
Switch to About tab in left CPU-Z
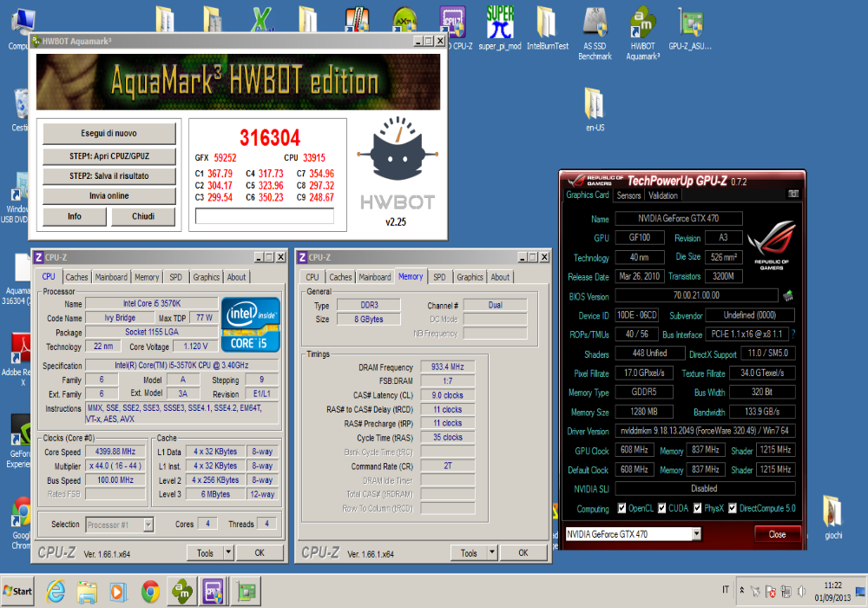(236, 277)
